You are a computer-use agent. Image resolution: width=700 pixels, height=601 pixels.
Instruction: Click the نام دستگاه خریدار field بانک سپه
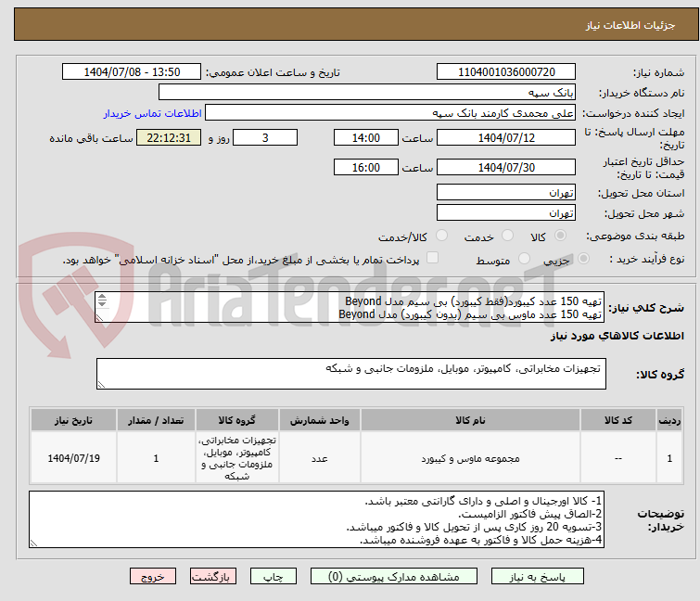(x=367, y=93)
